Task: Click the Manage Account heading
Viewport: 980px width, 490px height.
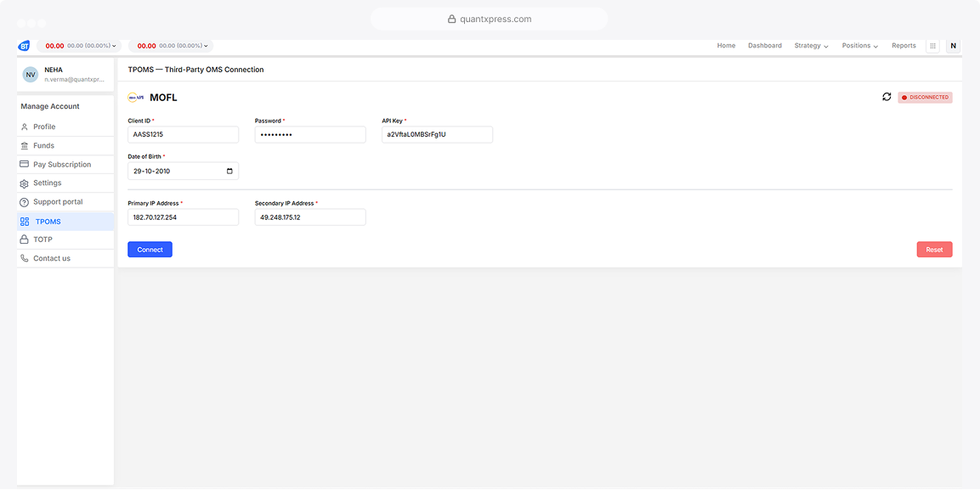Action: click(x=50, y=107)
